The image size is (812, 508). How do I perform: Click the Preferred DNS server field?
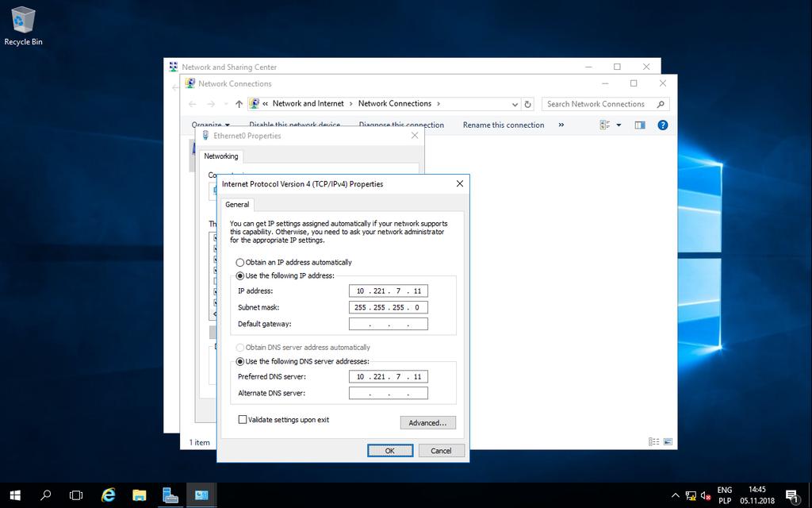coord(389,377)
